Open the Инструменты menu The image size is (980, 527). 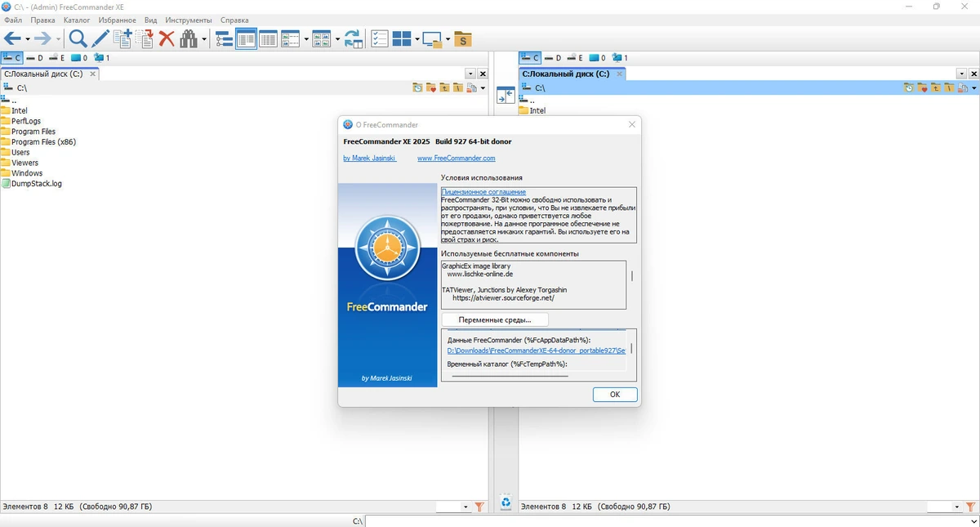point(188,20)
